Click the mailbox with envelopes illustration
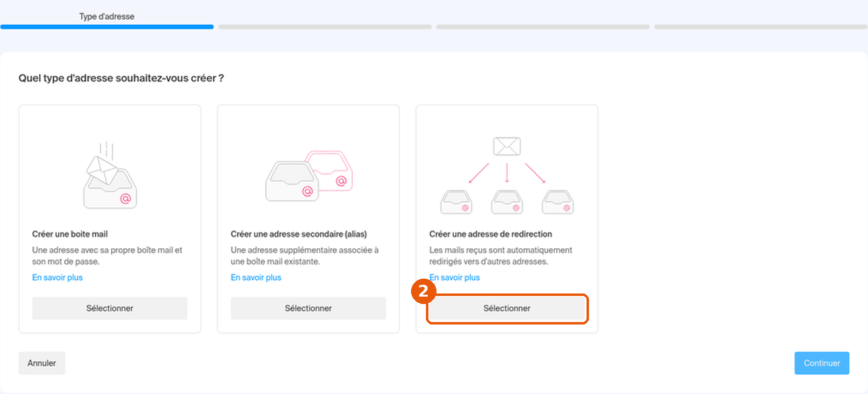The image size is (868, 394). tap(110, 176)
